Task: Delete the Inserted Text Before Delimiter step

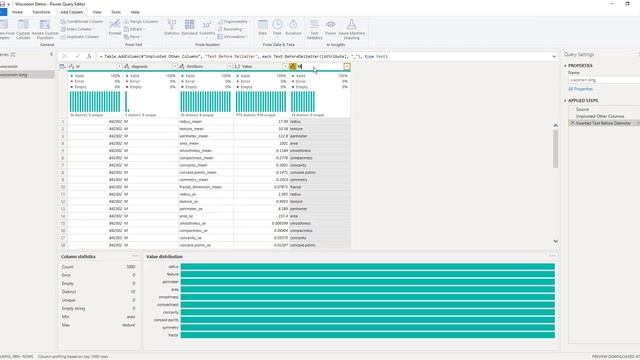Action: pyautogui.click(x=572, y=123)
